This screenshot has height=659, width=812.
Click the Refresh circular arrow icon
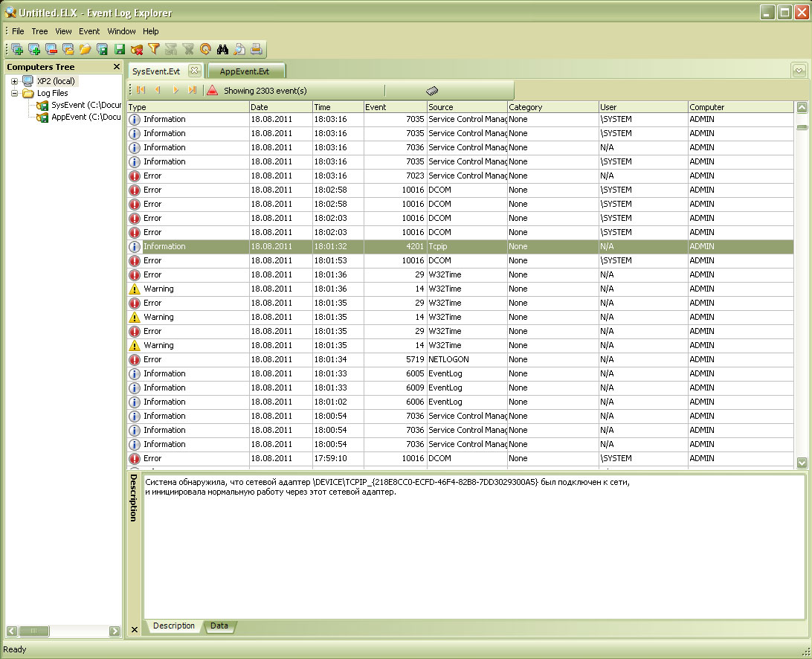[x=205, y=50]
